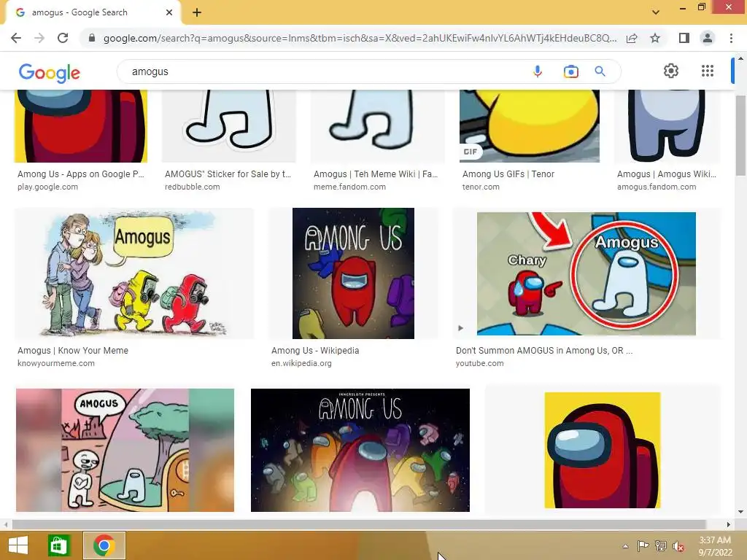Image resolution: width=747 pixels, height=560 pixels.
Task: Click the forward navigation arrow
Action: coord(39,38)
